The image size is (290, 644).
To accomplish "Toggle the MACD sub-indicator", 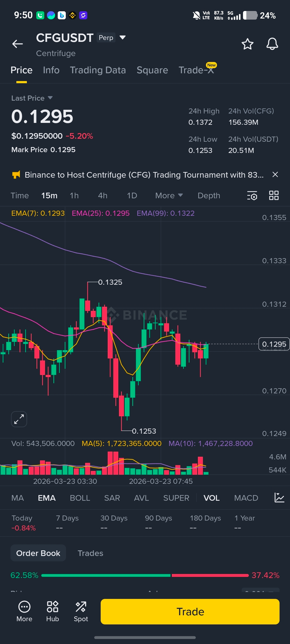I will pos(246,498).
